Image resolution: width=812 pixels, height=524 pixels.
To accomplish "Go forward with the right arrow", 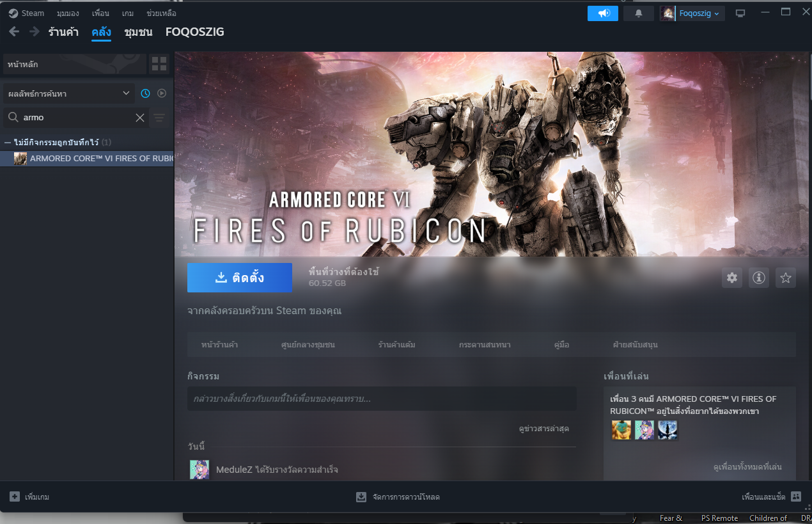I will pos(34,31).
